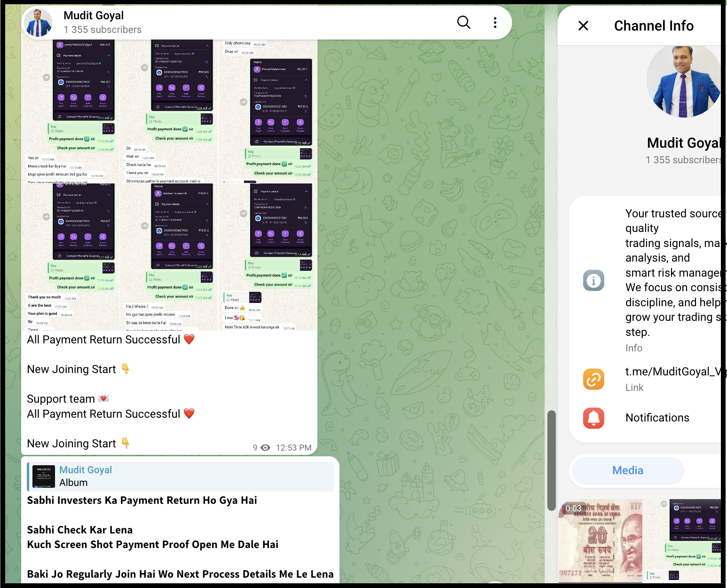Viewport: 727px width, 588px height.
Task: Open top-right payment screenshot in album
Action: click(x=268, y=111)
